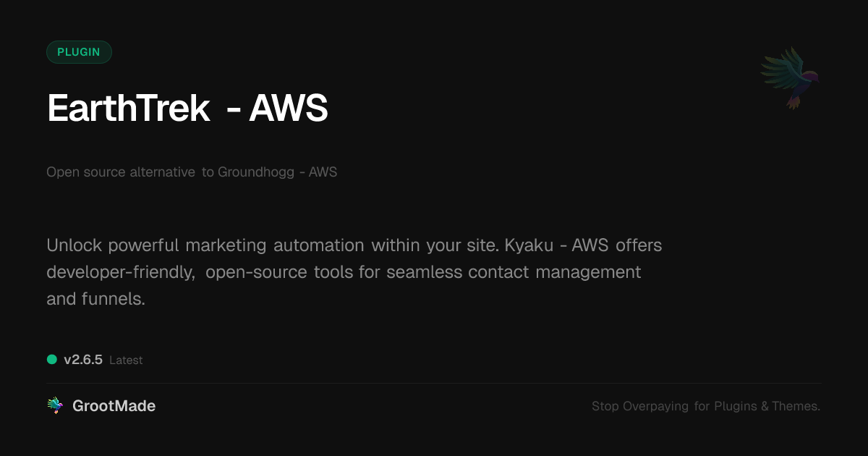Click the large hummingbird logo top right
Screen dimensions: 868x456
pos(791,77)
